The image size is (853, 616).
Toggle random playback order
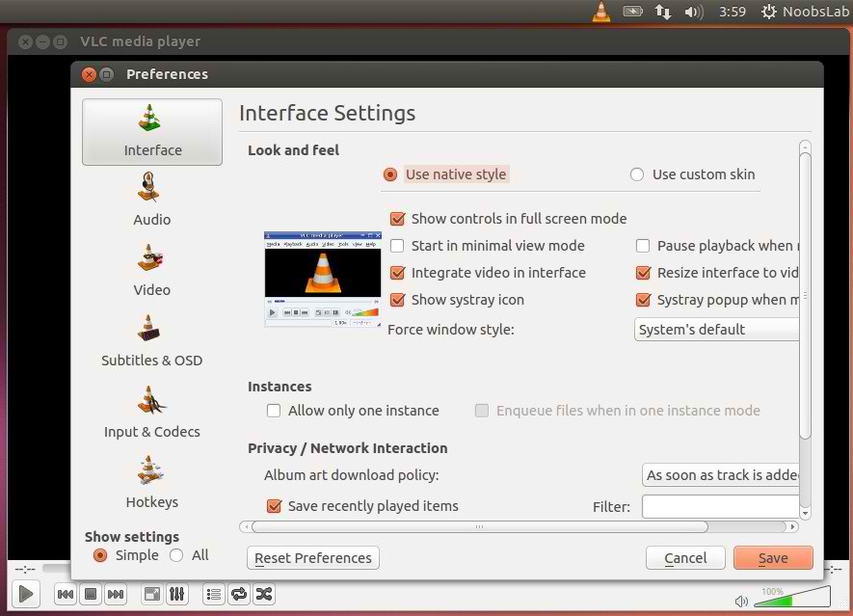pyautogui.click(x=264, y=595)
